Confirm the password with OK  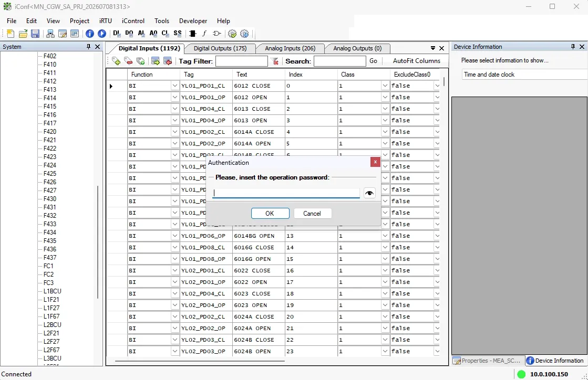(270, 214)
